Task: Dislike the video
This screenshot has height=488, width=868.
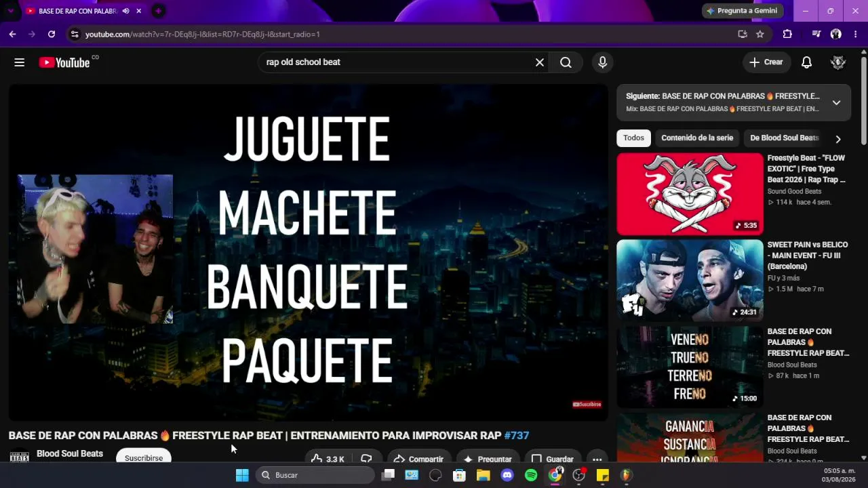Action: coord(367,457)
